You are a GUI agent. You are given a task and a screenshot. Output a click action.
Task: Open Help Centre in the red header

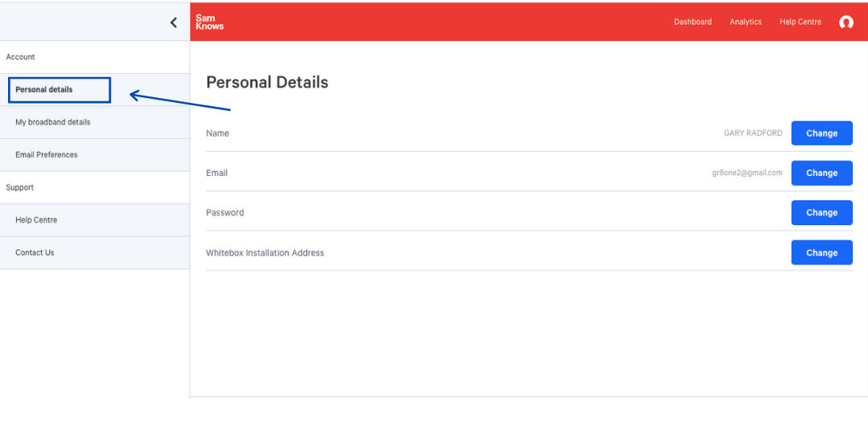coord(800,23)
